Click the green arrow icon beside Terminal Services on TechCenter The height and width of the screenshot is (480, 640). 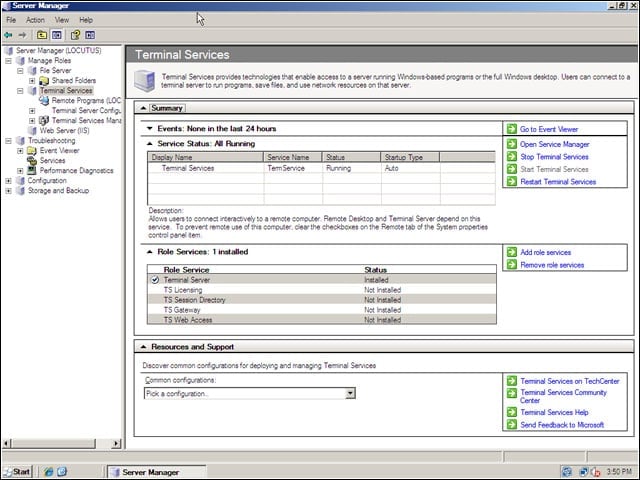click(511, 381)
